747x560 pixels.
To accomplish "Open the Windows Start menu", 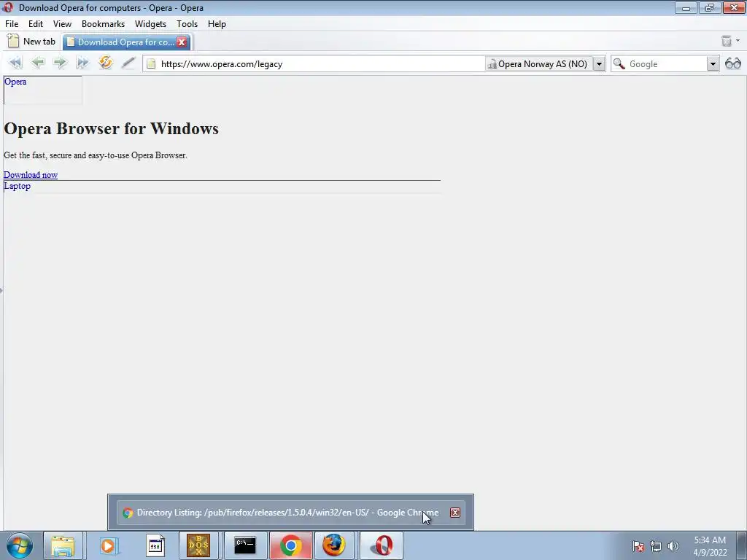I will click(x=20, y=545).
